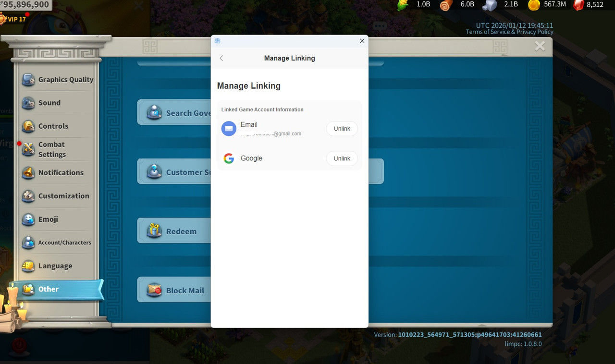
Task: Click Linked Game Account Information label
Action: point(262,109)
